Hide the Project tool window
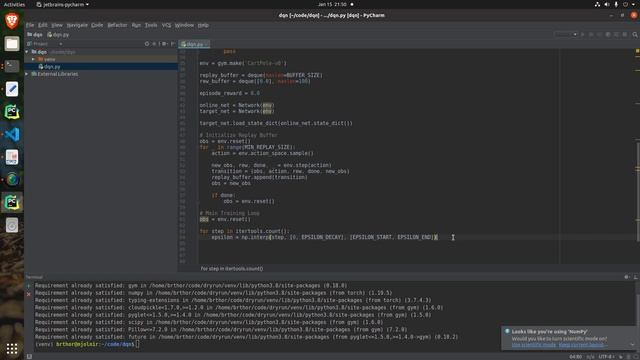The width and height of the screenshot is (640, 360). coord(173,44)
